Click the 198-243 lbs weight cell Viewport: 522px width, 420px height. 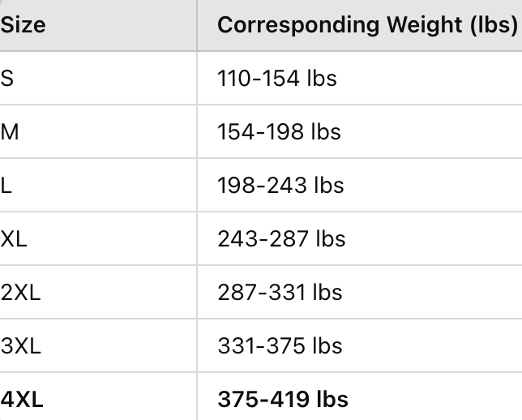(280, 185)
